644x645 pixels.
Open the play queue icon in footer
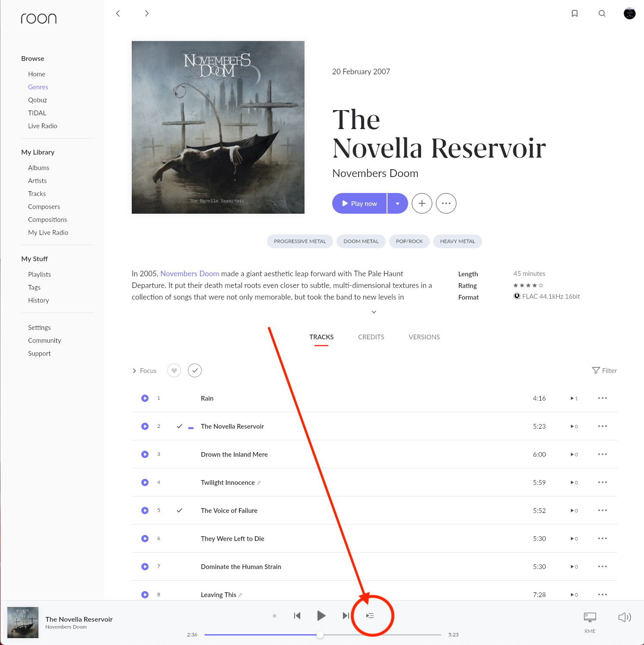pos(370,616)
